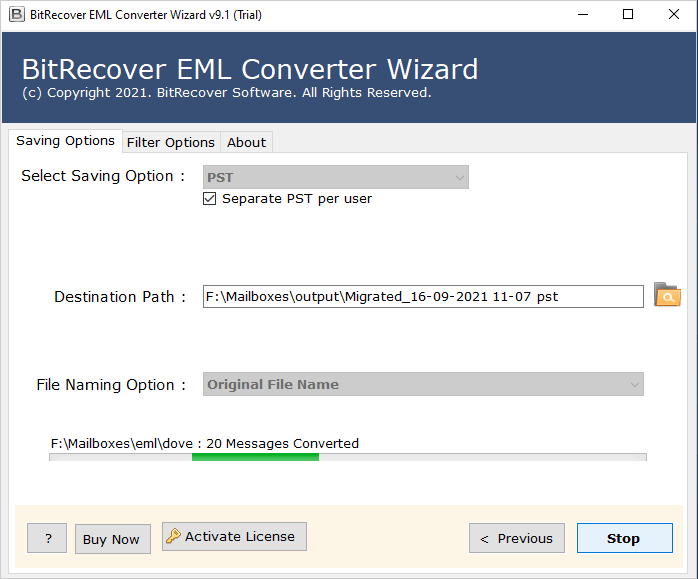Maximize the BitRecover window
This screenshot has height=579, width=698.
click(x=628, y=14)
